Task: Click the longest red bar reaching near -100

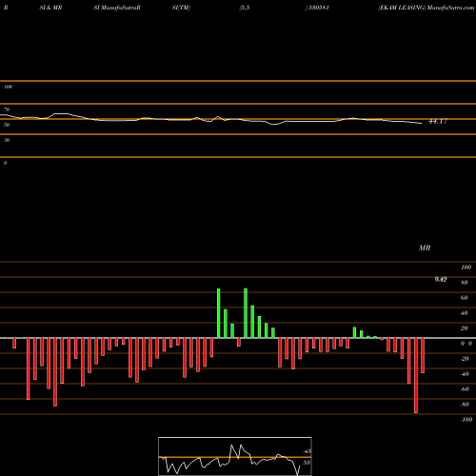Action: coord(416,375)
